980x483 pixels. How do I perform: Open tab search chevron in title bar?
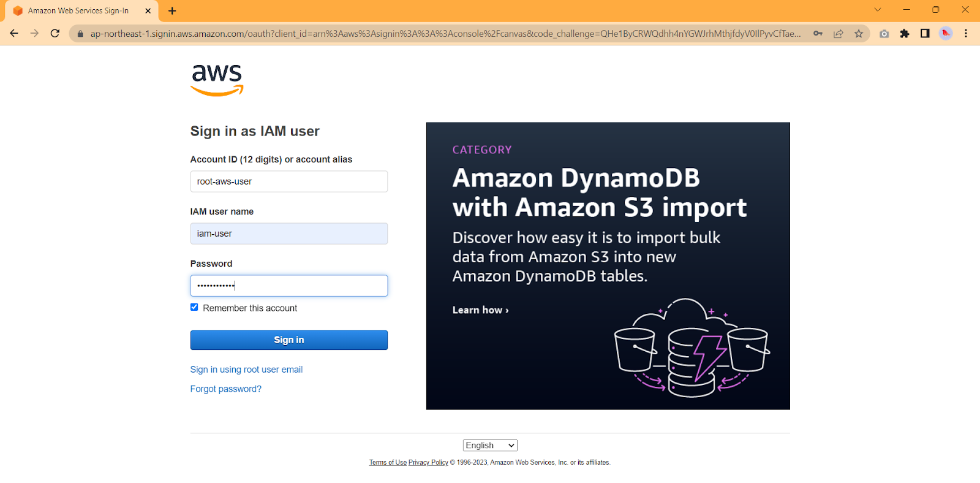[x=877, y=10]
